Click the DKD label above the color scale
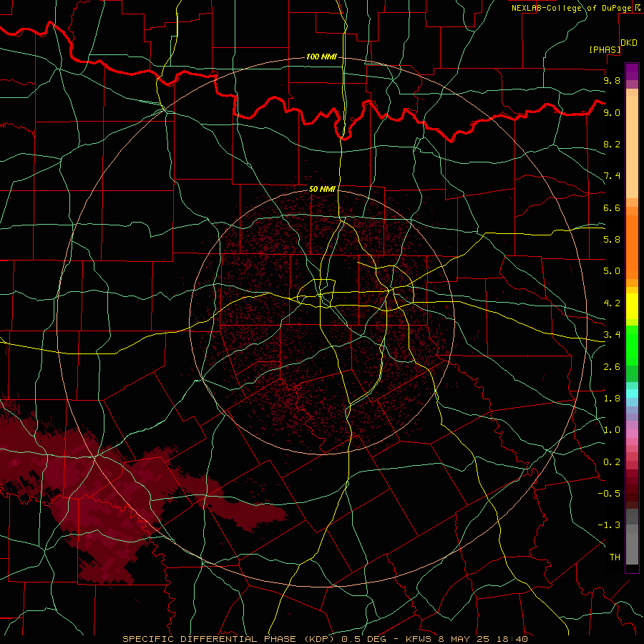644x644 pixels. pyautogui.click(x=629, y=42)
